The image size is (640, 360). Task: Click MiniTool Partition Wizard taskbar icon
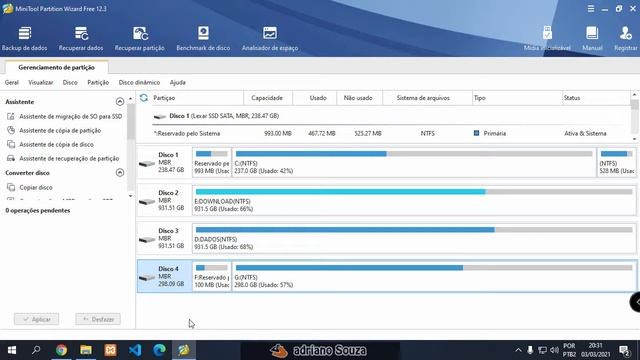pos(184,350)
